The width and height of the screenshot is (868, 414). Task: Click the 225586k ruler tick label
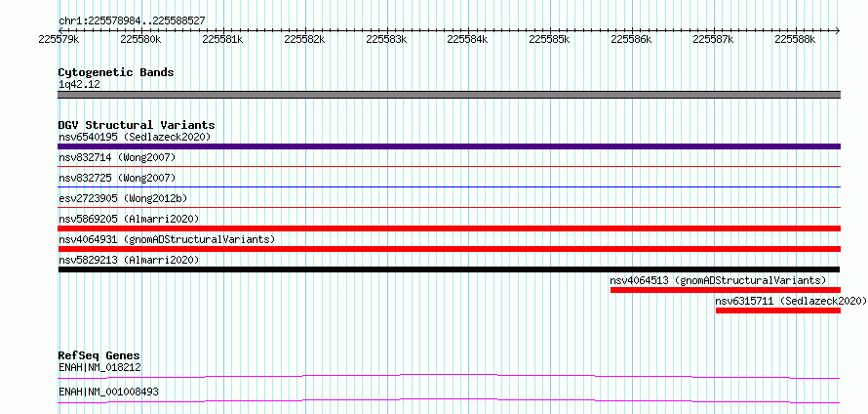click(632, 39)
